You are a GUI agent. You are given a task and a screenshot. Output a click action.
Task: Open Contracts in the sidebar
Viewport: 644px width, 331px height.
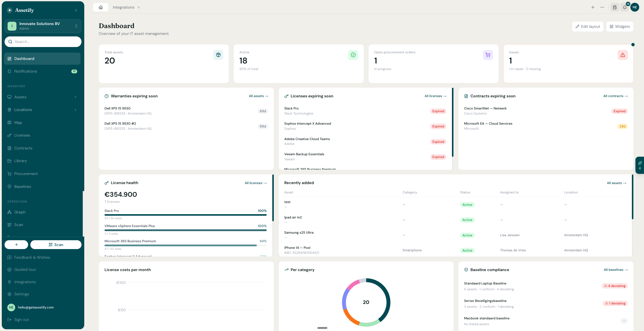click(42, 148)
